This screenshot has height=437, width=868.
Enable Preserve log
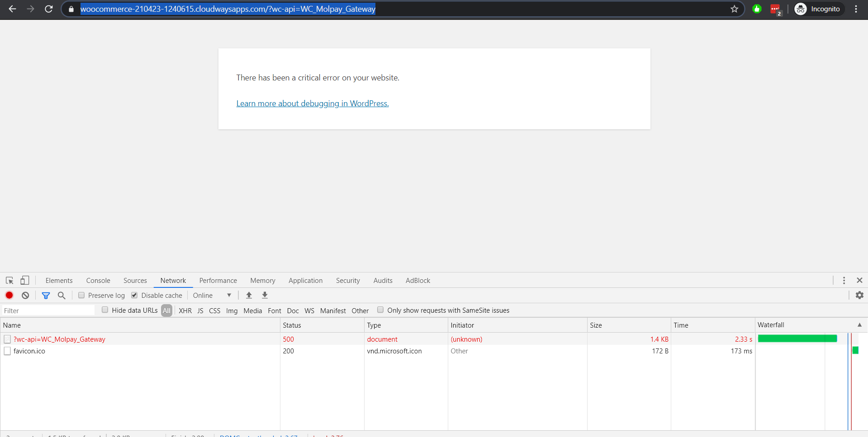point(81,295)
